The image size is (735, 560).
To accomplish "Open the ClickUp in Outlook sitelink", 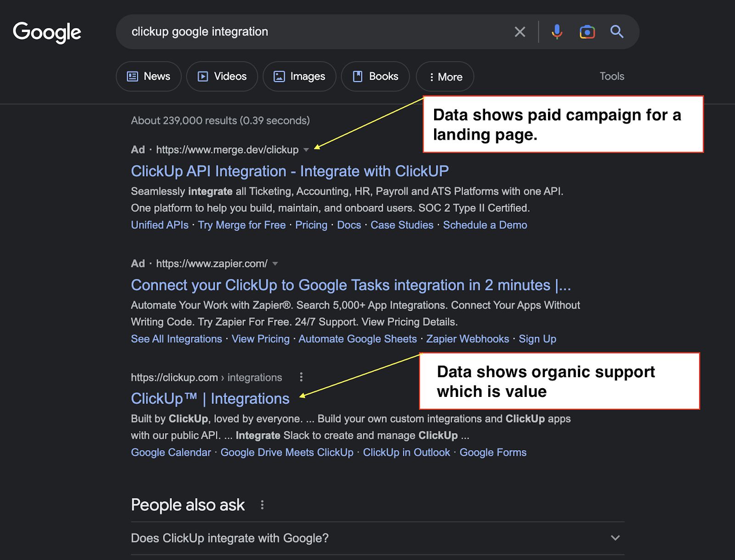I will tap(407, 453).
